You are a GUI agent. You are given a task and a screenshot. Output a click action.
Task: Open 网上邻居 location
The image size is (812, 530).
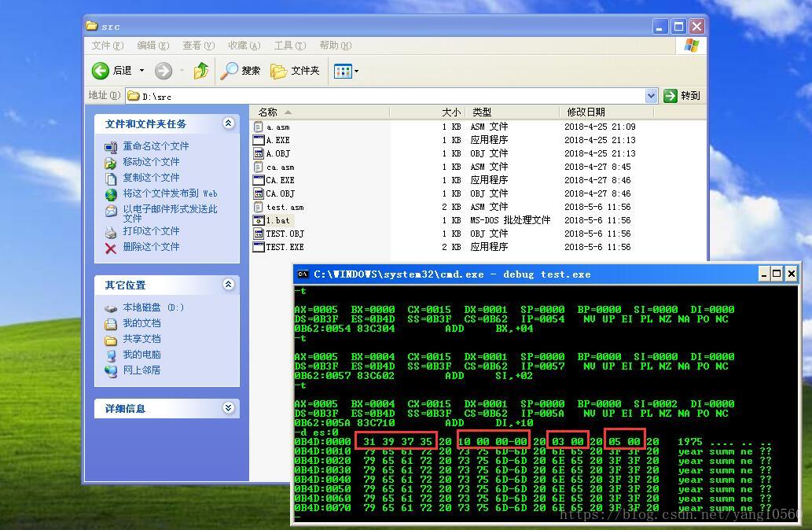[142, 370]
